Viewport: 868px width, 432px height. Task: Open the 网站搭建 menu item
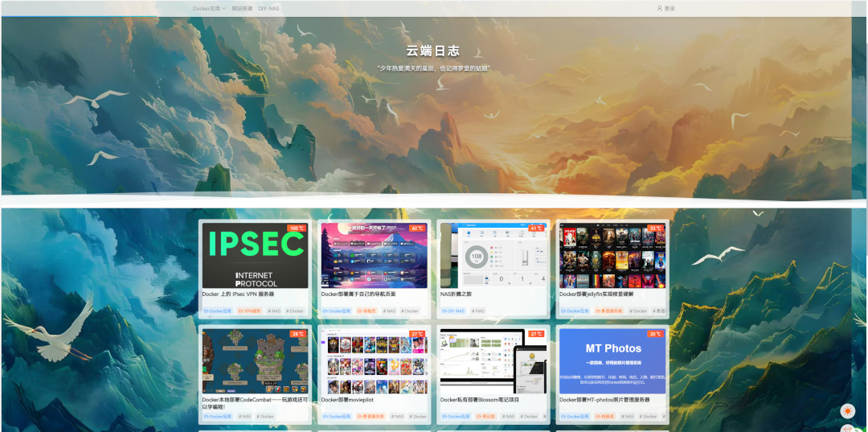(x=242, y=8)
